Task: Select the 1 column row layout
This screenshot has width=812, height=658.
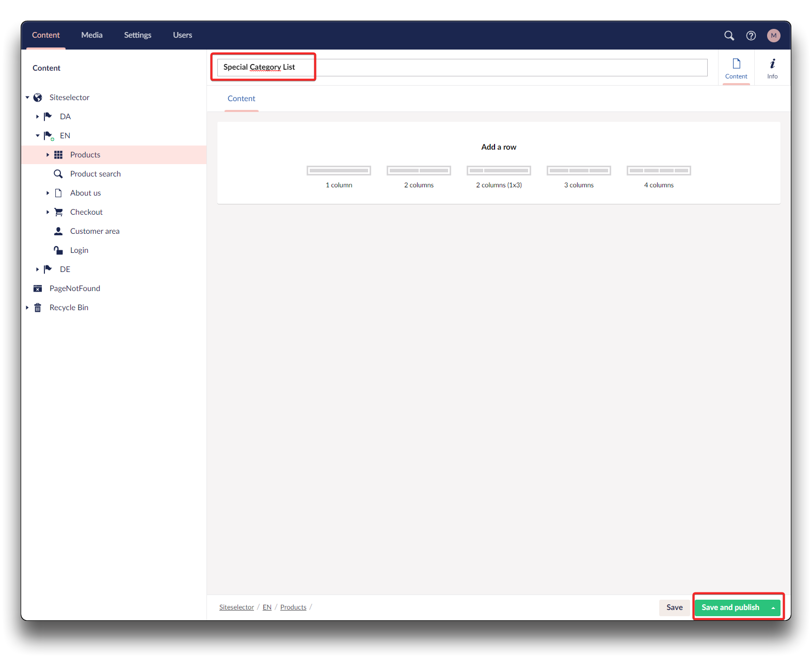Action: 339,171
